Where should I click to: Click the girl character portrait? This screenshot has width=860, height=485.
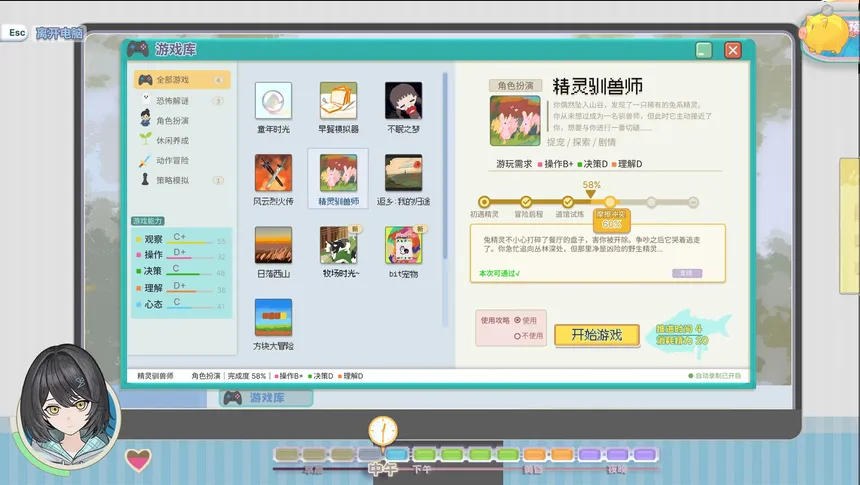click(x=67, y=409)
